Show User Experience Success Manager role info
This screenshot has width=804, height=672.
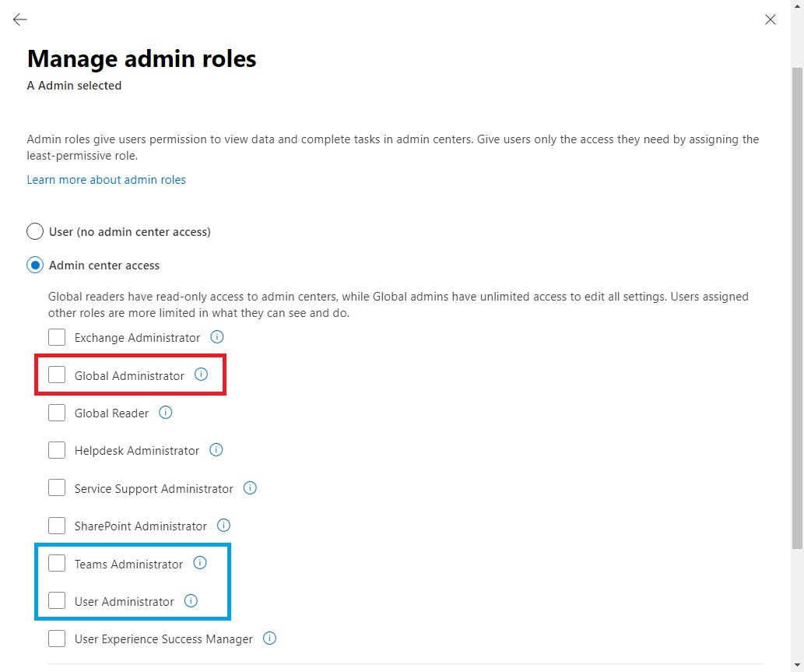pyautogui.click(x=269, y=639)
